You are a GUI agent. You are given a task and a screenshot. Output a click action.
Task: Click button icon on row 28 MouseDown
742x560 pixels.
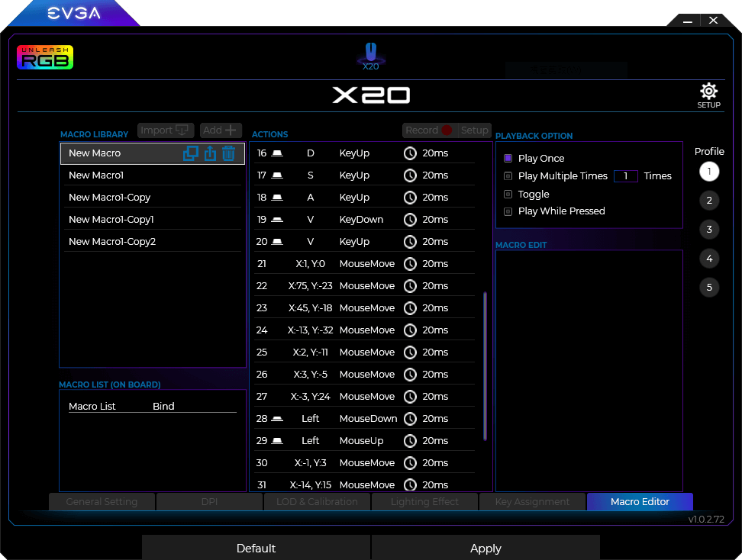277,419
